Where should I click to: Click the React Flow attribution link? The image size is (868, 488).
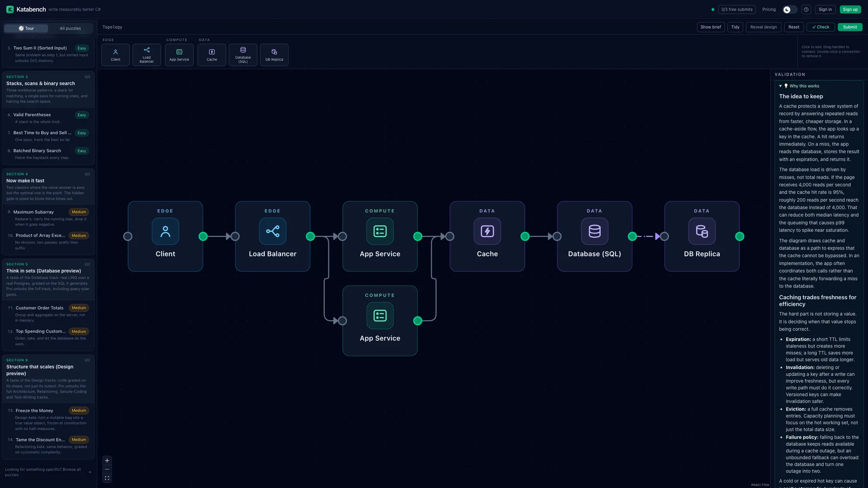tap(760, 485)
